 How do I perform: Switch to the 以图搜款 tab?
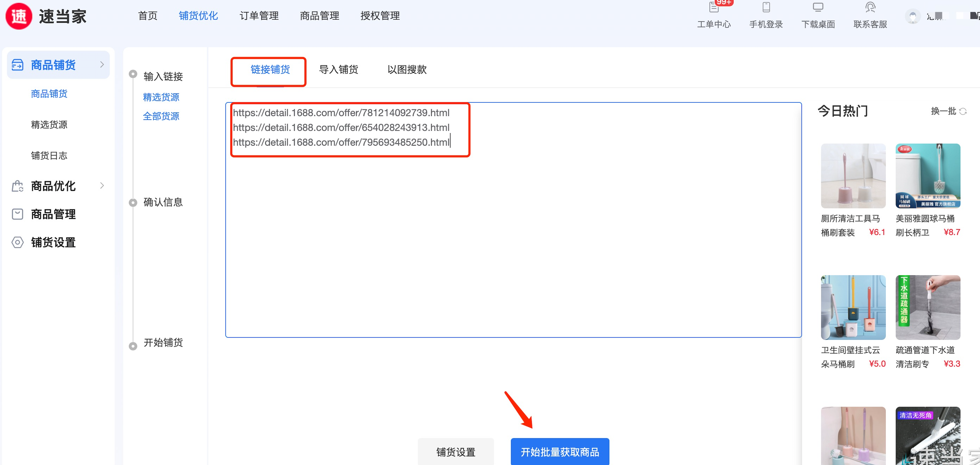pos(407,70)
